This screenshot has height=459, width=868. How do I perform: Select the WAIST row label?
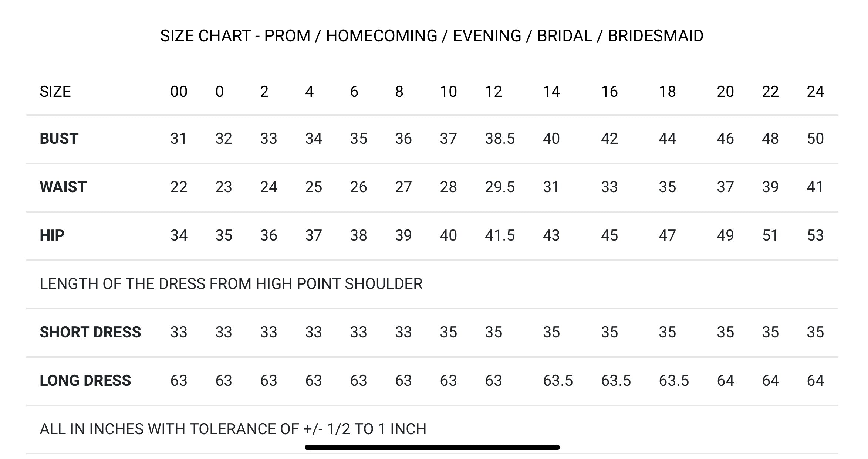coord(63,187)
